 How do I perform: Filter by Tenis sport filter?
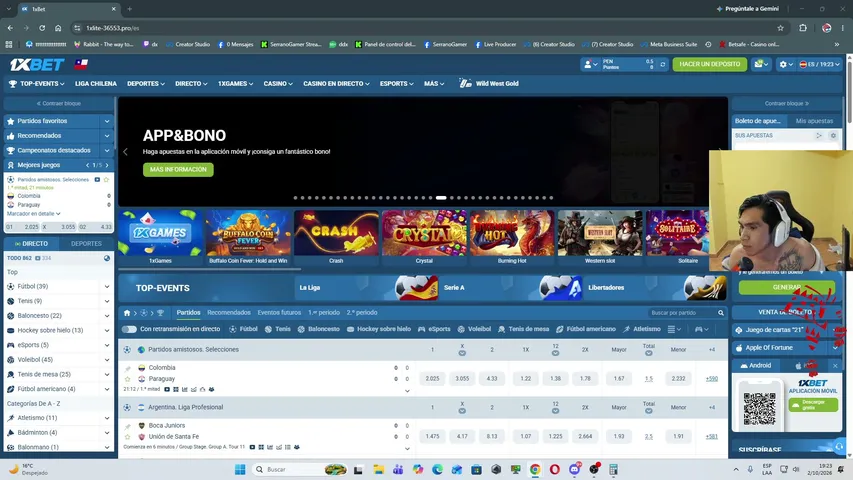(x=277, y=329)
